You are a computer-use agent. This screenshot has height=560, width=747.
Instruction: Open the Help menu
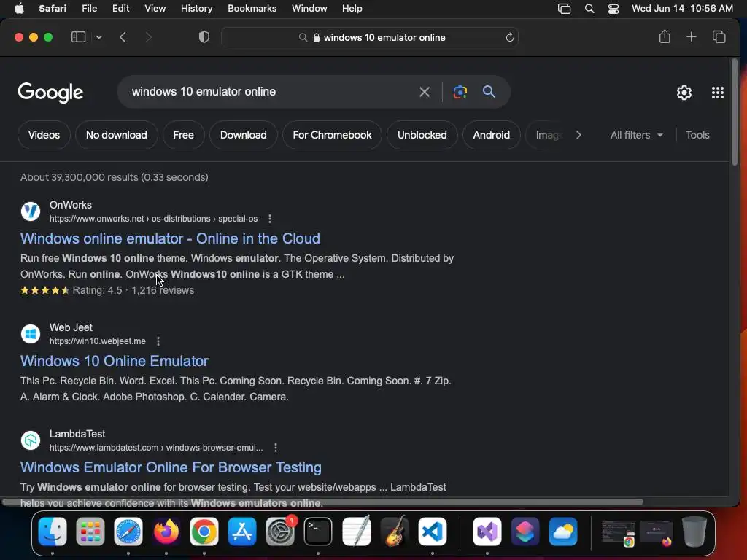point(352,9)
